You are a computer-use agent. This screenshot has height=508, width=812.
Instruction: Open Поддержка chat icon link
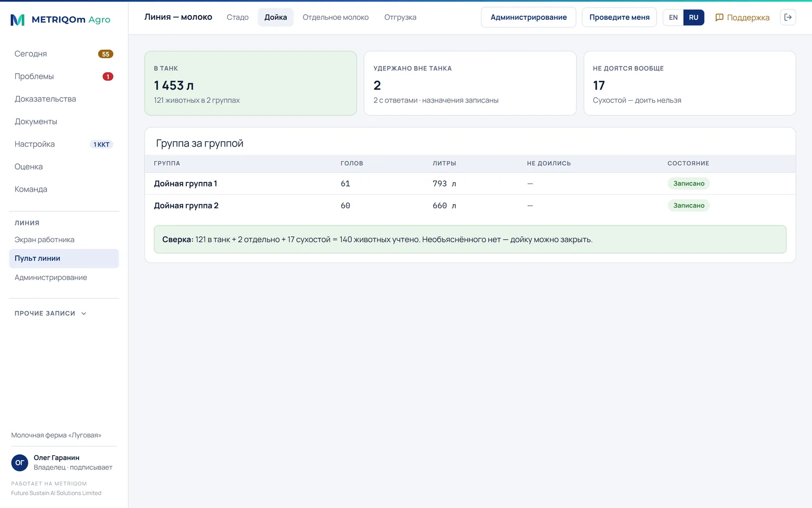[742, 17]
